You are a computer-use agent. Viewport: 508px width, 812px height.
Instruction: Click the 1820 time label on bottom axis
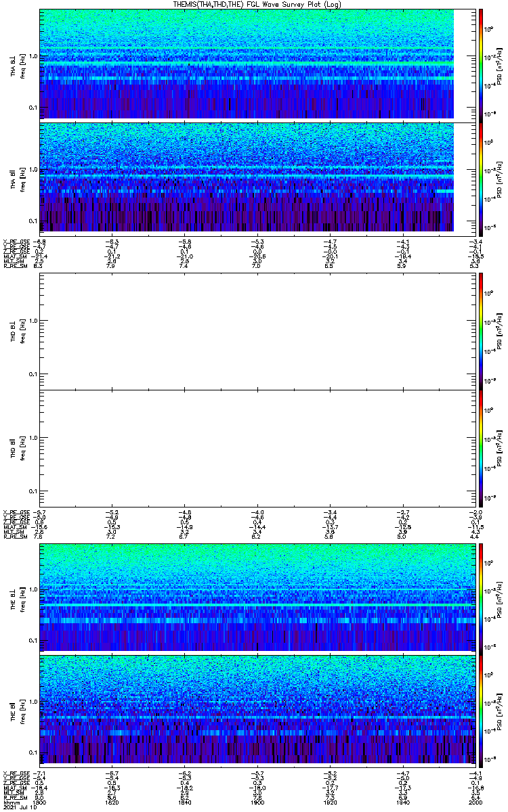[112, 802]
